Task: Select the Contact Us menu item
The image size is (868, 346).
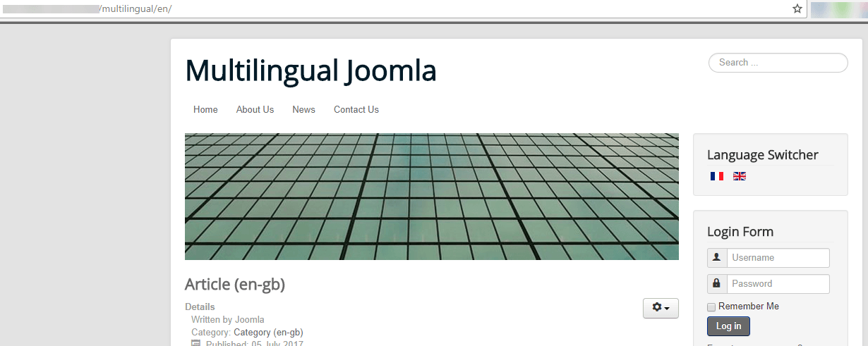Action: [356, 109]
